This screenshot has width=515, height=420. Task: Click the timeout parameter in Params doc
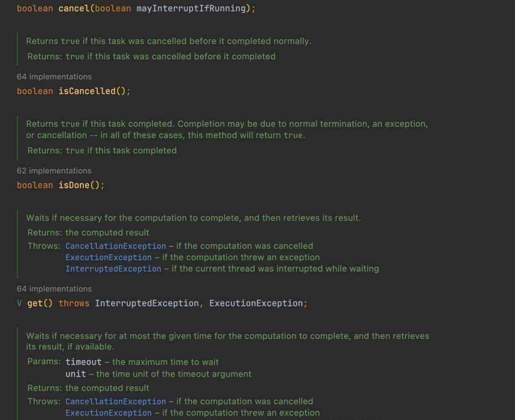pos(83,362)
